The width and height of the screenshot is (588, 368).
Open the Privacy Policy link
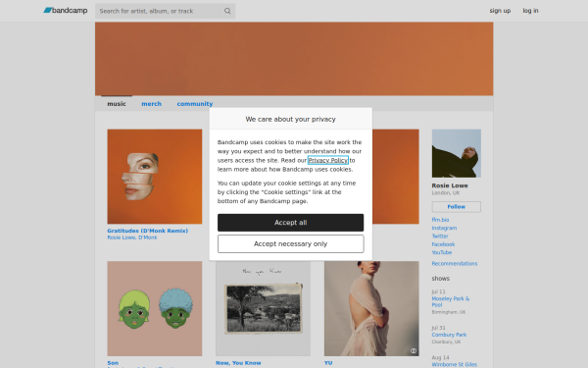tap(327, 160)
